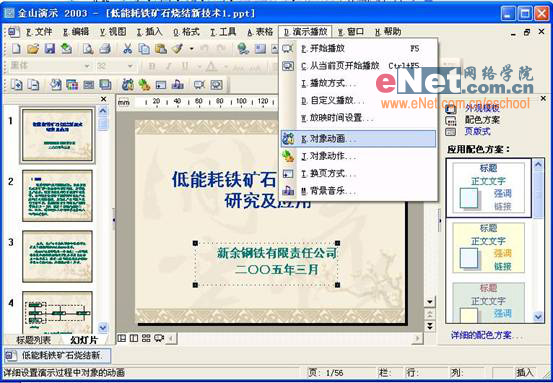
Task: Switch to the 标题列表 tab
Action: 34,340
